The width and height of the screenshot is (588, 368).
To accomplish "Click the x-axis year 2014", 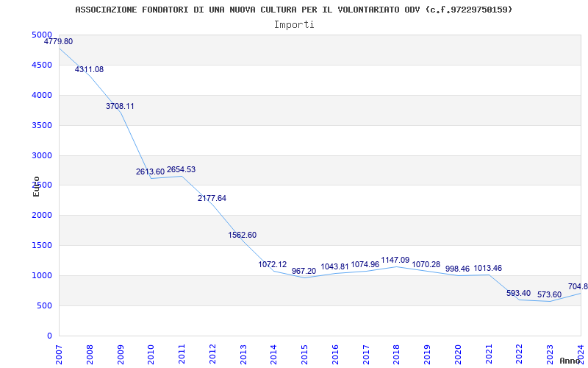I will coord(274,355).
